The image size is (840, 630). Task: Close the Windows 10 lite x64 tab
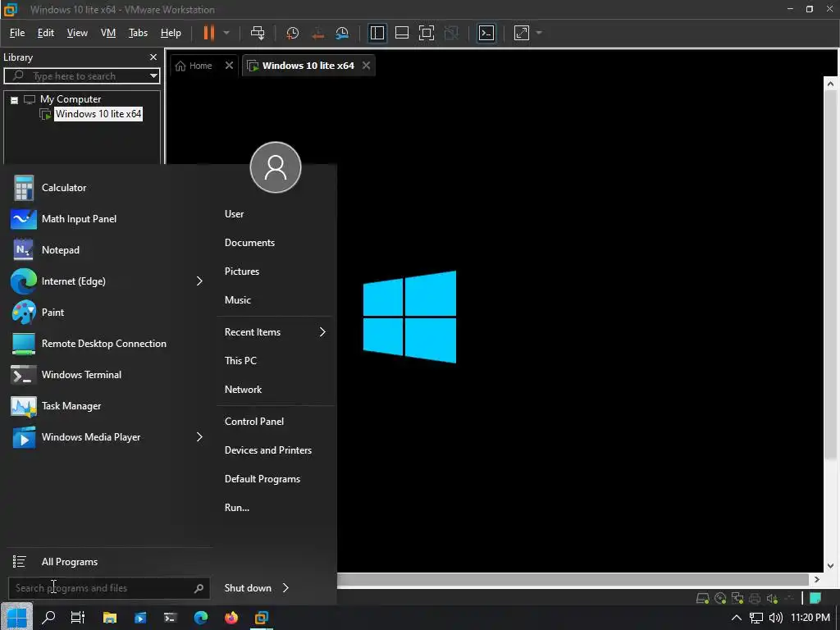pos(367,66)
